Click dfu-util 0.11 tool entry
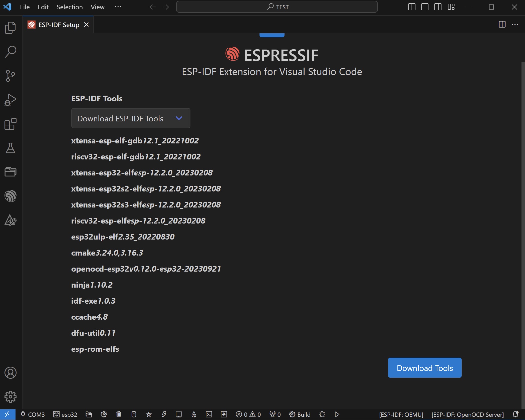This screenshot has height=420, width=525. pyautogui.click(x=93, y=333)
